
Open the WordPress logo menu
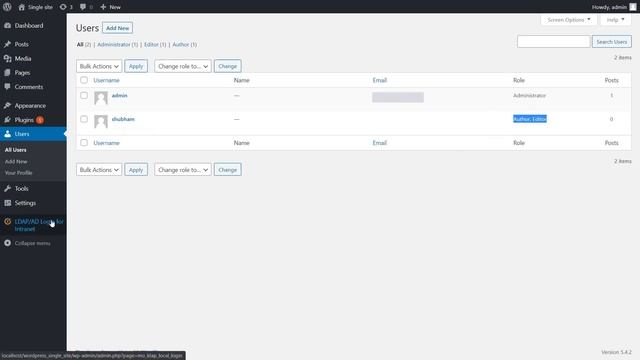7,7
